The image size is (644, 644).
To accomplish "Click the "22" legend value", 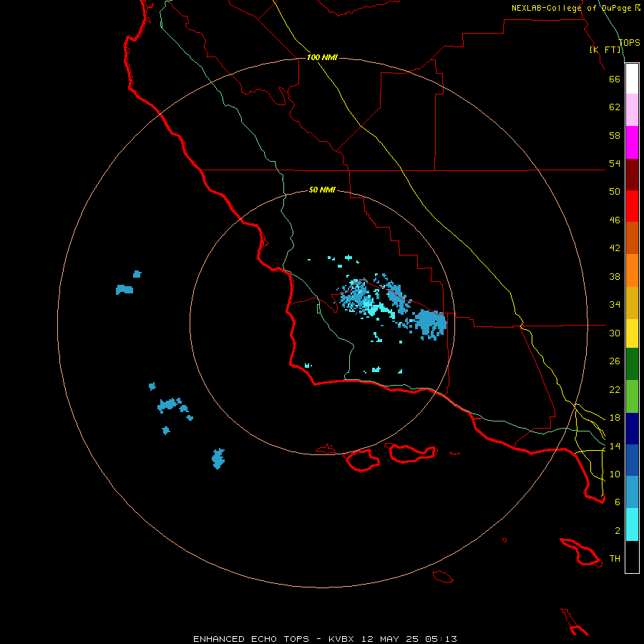I will pyautogui.click(x=615, y=390).
